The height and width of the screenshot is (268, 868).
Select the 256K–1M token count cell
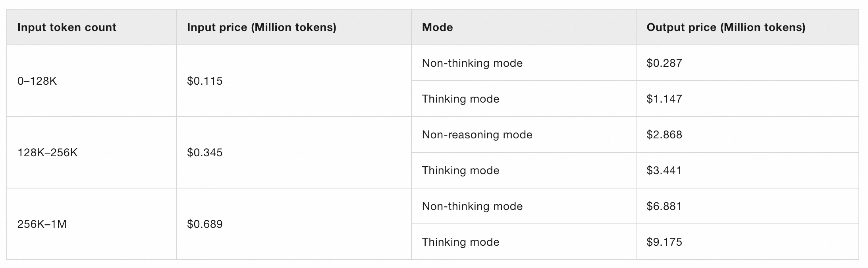[x=42, y=224]
